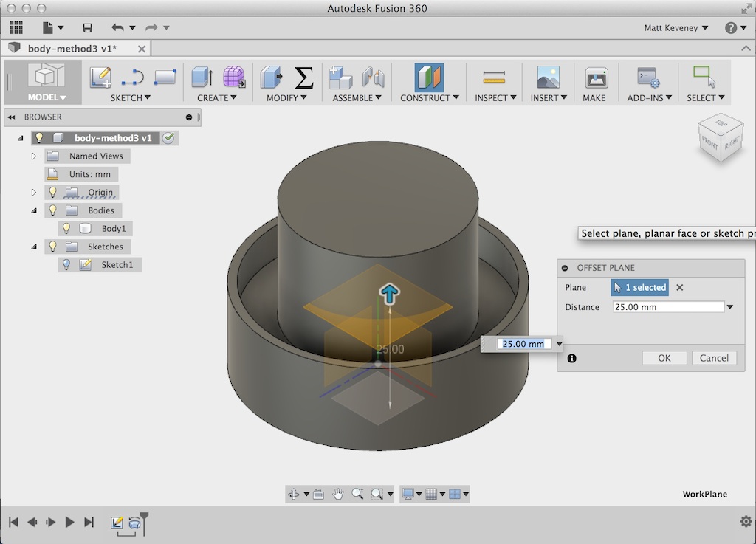Click the blue offset arrow manipulator
Image resolution: width=756 pixels, height=544 pixels.
tap(389, 294)
